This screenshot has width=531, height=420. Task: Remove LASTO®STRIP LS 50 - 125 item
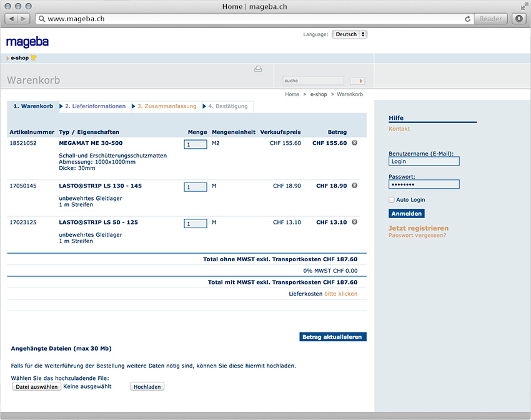pyautogui.click(x=355, y=222)
